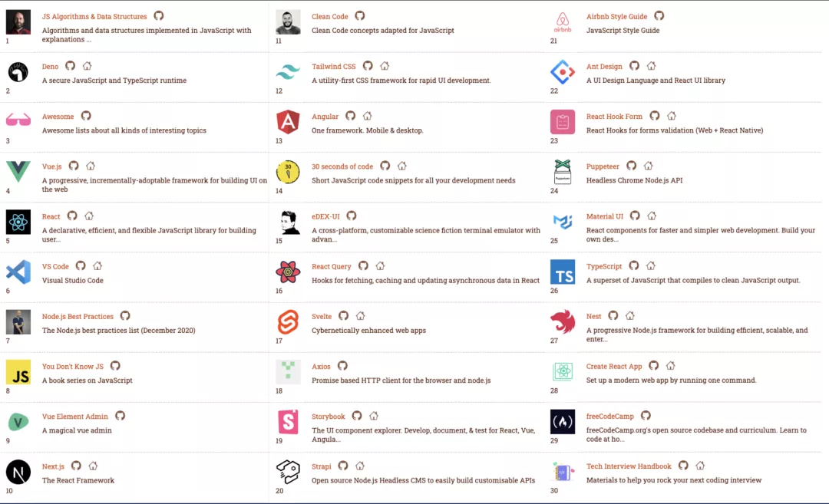
Task: Select the Nest red logo thumbnail
Action: pyautogui.click(x=563, y=321)
